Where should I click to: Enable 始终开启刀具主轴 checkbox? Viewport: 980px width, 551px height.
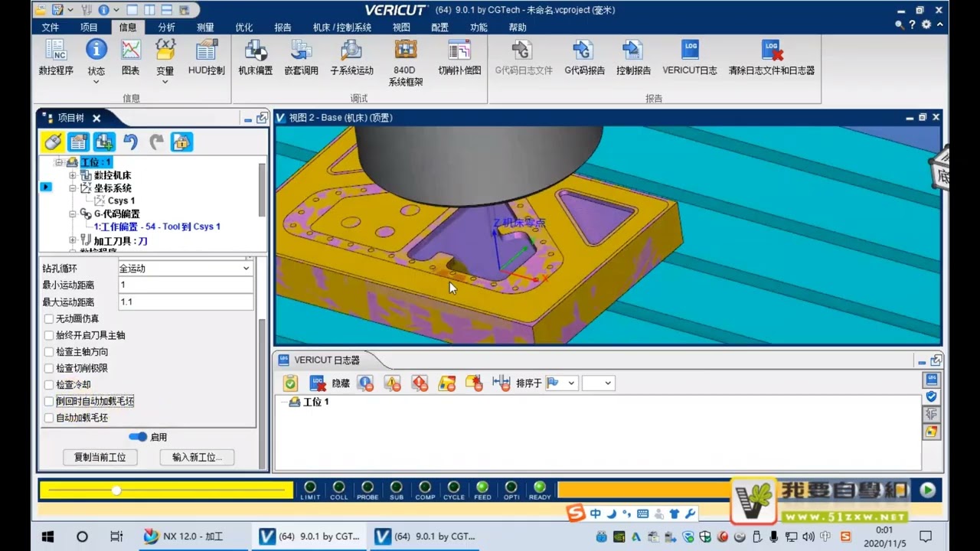pyautogui.click(x=50, y=335)
